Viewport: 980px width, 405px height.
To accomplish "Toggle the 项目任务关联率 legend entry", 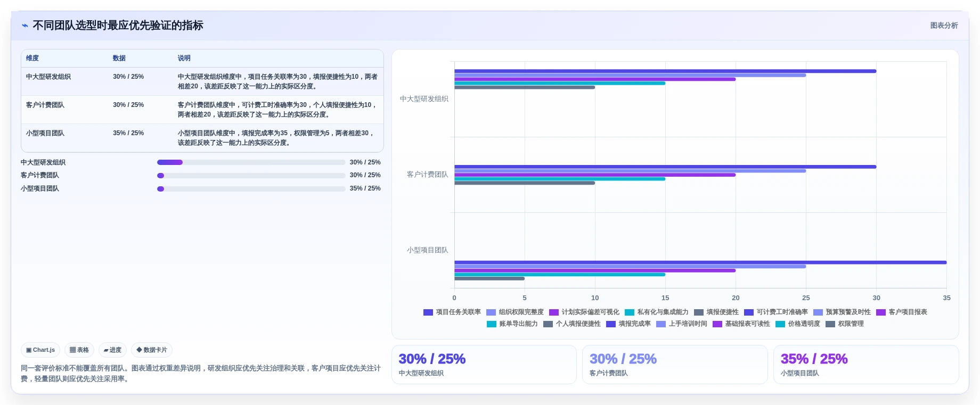I will 452,312.
